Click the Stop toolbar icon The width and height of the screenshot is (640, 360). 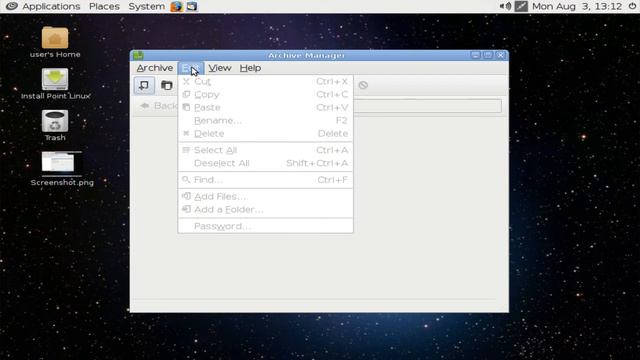pos(363,85)
